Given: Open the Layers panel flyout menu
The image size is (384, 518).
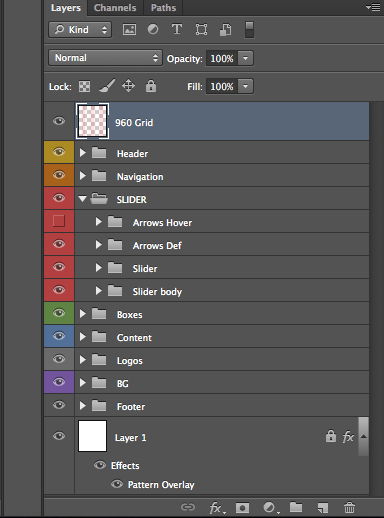Looking at the screenshot, I should [x=373, y=7].
